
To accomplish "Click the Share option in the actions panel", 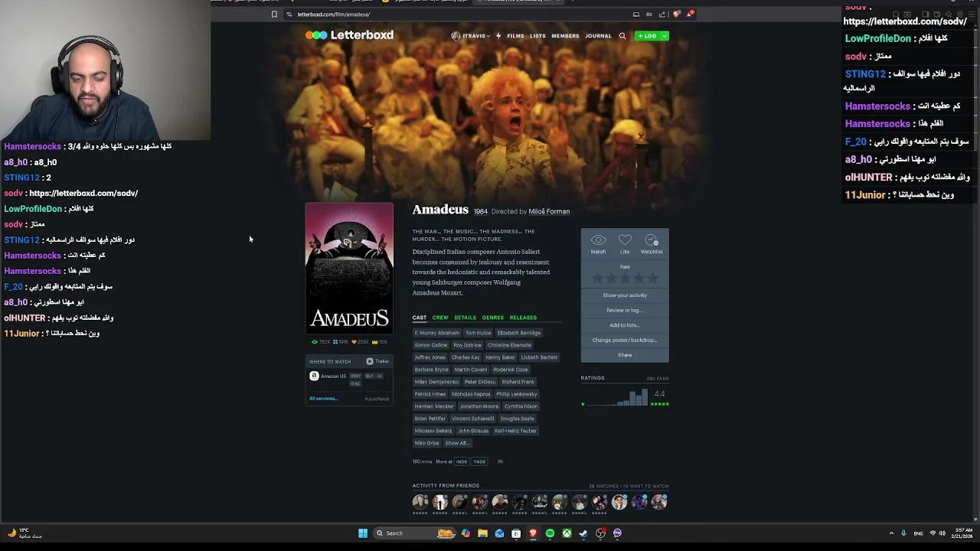I will 625,355.
